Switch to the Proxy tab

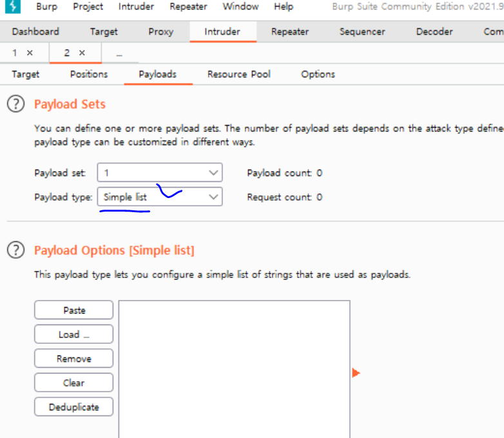[160, 32]
